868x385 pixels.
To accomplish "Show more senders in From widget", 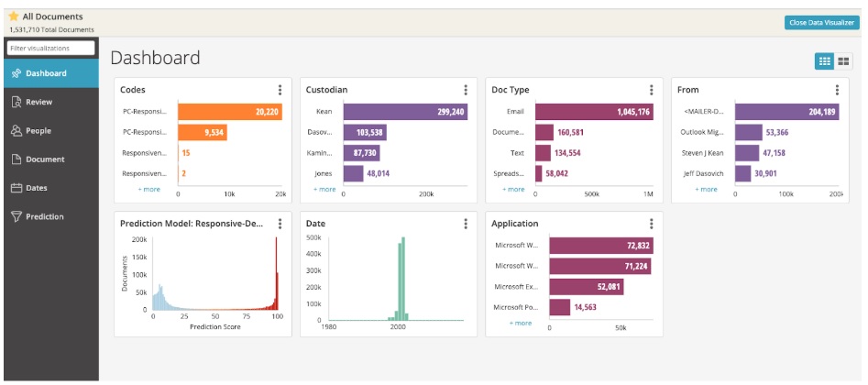I will pos(705,190).
